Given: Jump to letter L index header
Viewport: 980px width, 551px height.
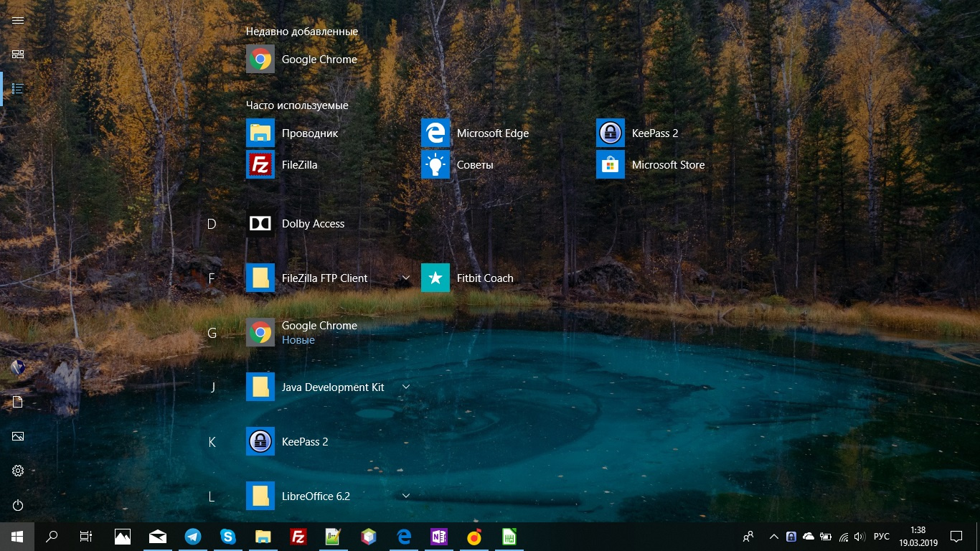Looking at the screenshot, I should 212,496.
